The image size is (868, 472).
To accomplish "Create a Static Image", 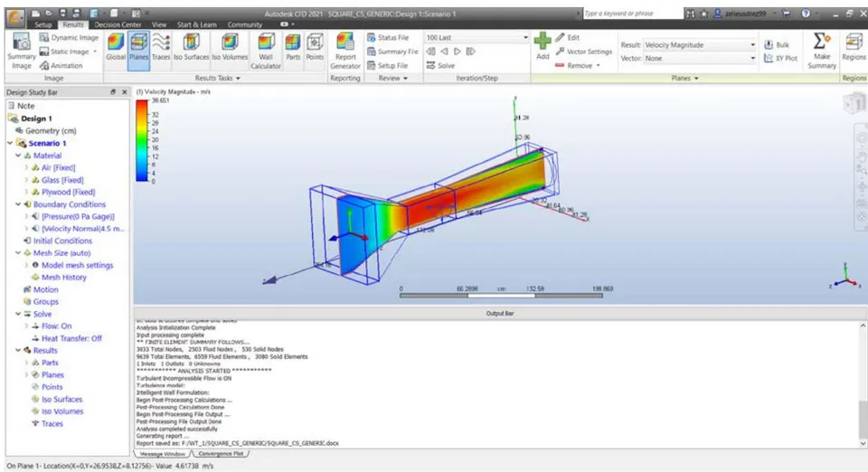I will point(68,52).
